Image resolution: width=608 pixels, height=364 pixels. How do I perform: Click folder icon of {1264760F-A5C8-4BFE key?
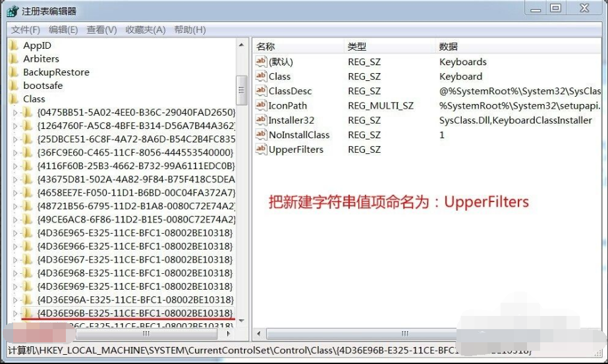[27, 126]
